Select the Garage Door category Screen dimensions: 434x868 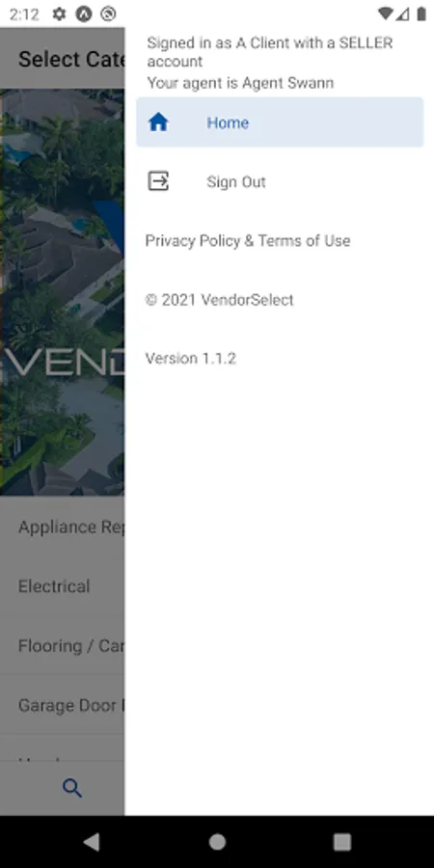coord(63,705)
